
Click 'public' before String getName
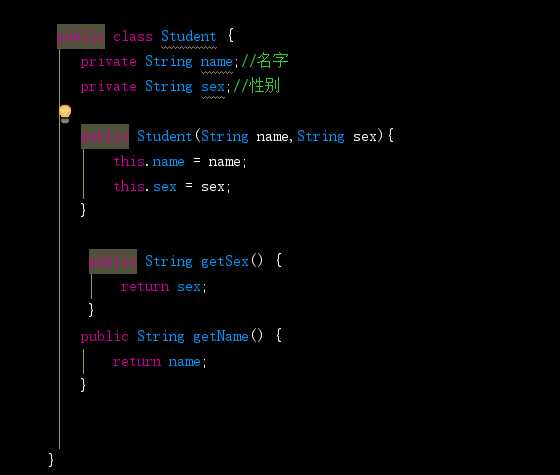104,337
